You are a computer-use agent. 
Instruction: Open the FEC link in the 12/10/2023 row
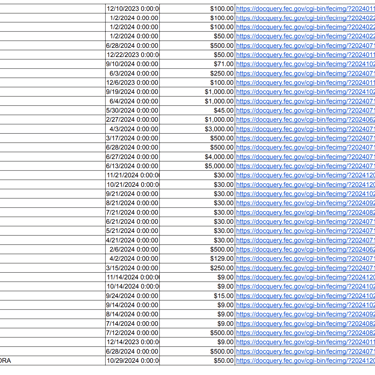[x=305, y=9]
